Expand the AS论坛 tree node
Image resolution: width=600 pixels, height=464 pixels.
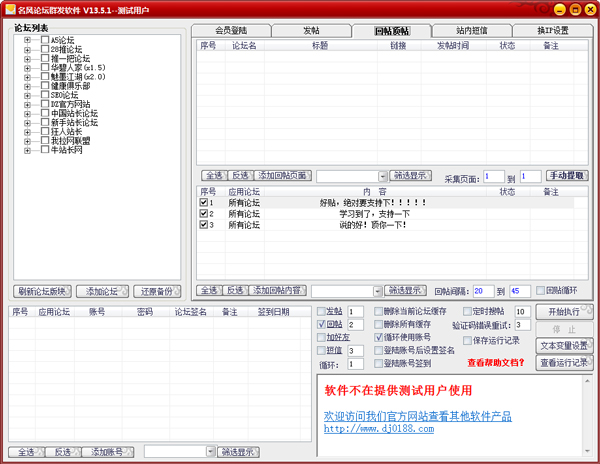pyautogui.click(x=27, y=40)
